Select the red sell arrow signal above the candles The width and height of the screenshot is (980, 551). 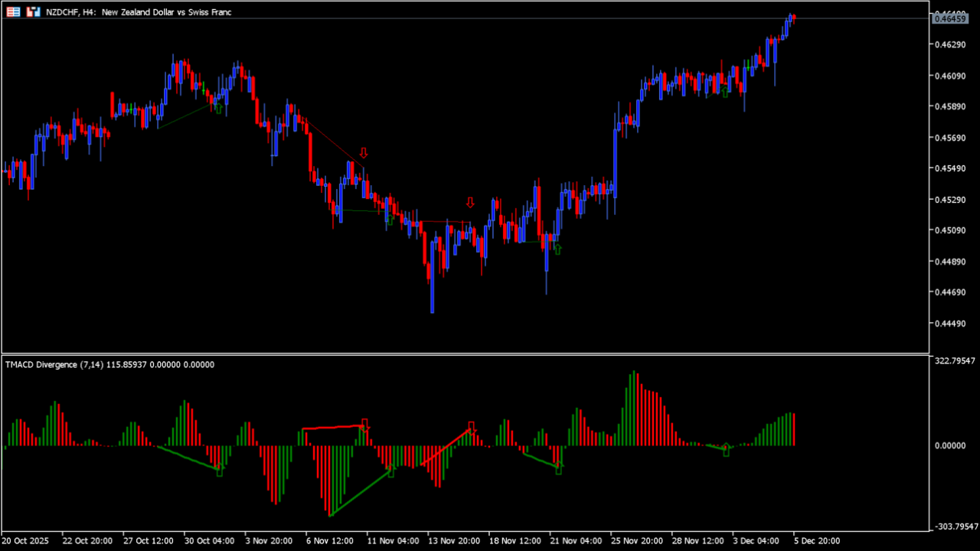364,152
